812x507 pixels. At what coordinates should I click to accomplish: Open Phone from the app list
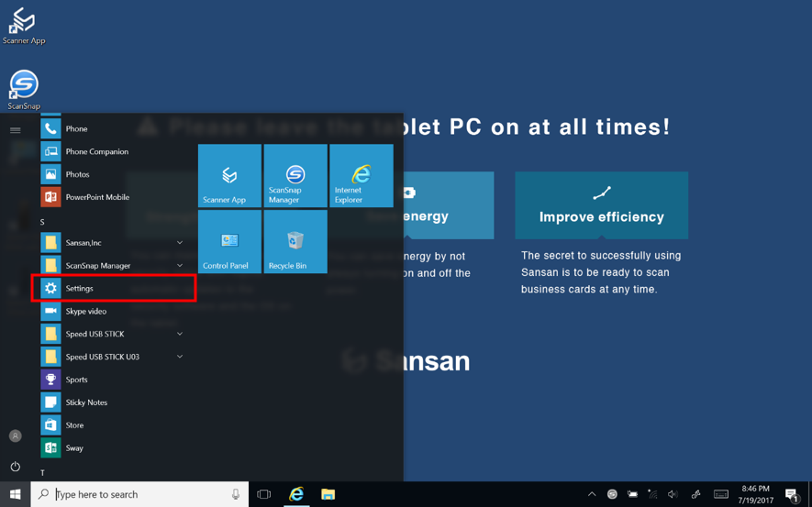(113, 129)
